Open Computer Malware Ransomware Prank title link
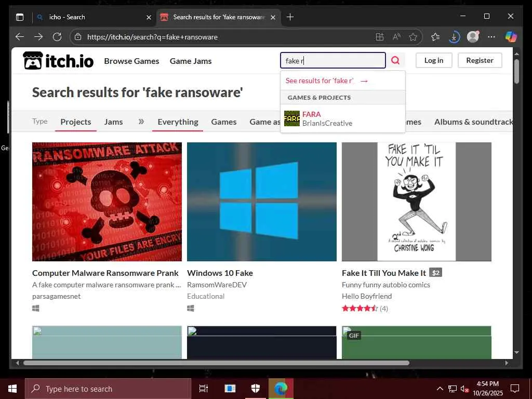The image size is (532, 399). coord(105,273)
